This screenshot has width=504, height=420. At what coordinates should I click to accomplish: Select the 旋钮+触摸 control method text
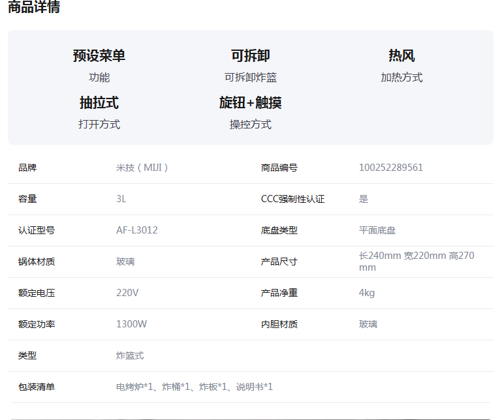pyautogui.click(x=251, y=103)
